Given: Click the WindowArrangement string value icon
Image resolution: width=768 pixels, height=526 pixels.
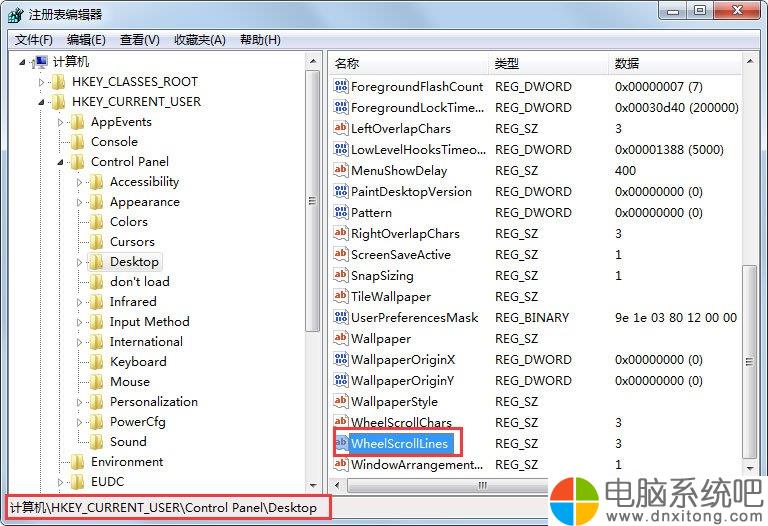Looking at the screenshot, I should 341,464.
